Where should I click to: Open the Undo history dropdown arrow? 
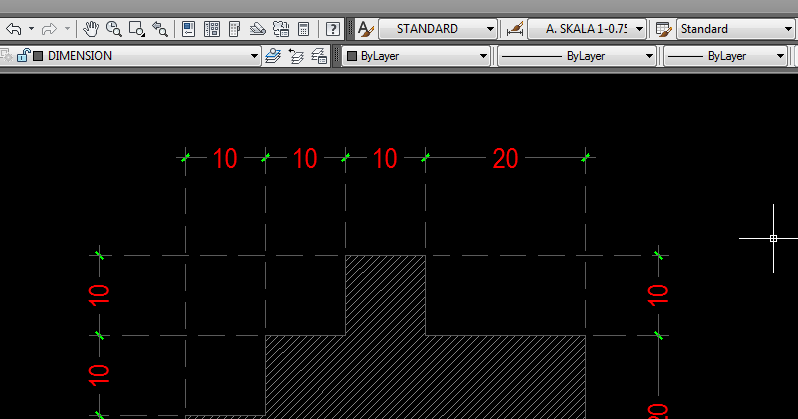click(31, 29)
